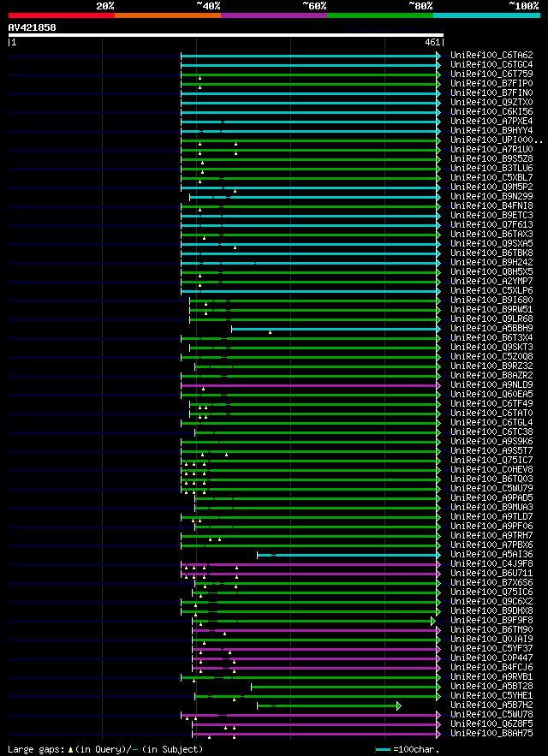Image resolution: width=548 pixels, height=756 pixels.
Task: Select the UniRef100_A5BT28 label
Action: pyautogui.click(x=491, y=687)
